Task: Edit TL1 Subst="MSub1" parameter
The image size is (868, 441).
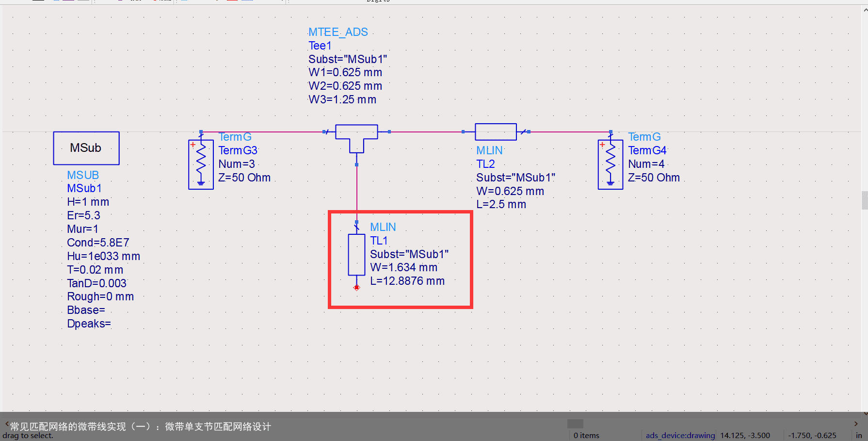Action: (409, 254)
